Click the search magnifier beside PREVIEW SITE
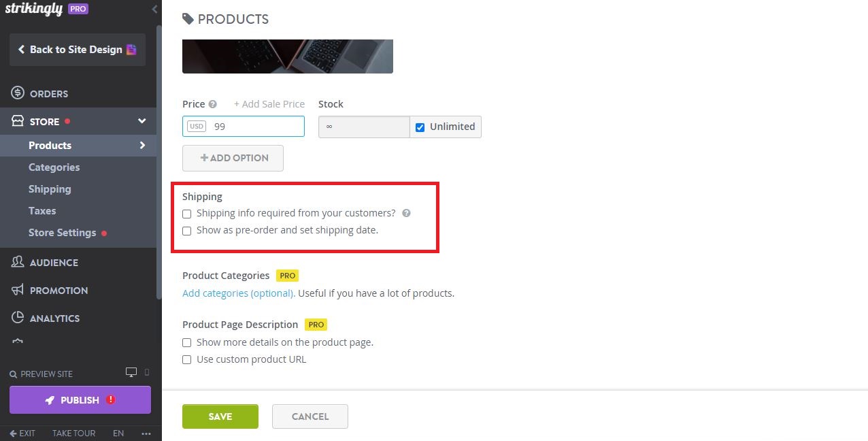Image resolution: width=868 pixels, height=441 pixels. pos(13,374)
